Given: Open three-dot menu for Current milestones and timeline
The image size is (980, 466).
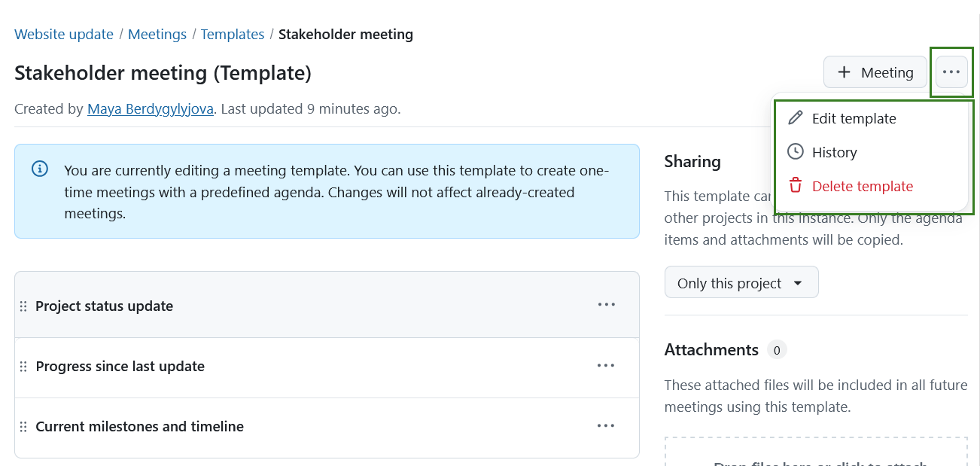Looking at the screenshot, I should coord(606,425).
